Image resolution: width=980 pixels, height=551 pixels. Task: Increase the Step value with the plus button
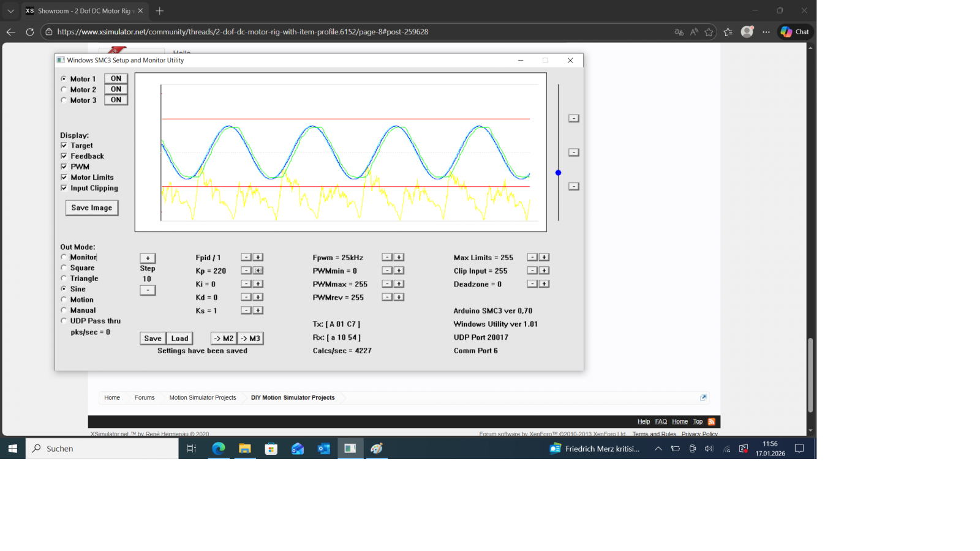pyautogui.click(x=148, y=258)
